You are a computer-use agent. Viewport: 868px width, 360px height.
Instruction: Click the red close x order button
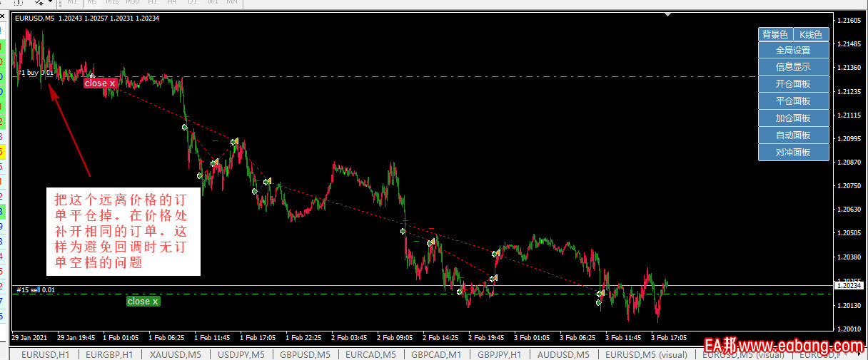click(x=100, y=83)
